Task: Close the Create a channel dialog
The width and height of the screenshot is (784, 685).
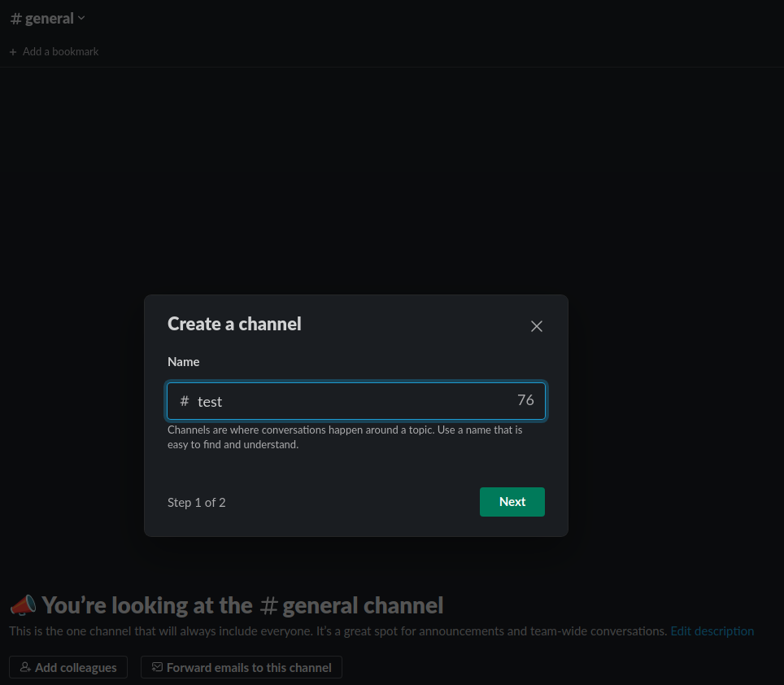Action: (537, 326)
